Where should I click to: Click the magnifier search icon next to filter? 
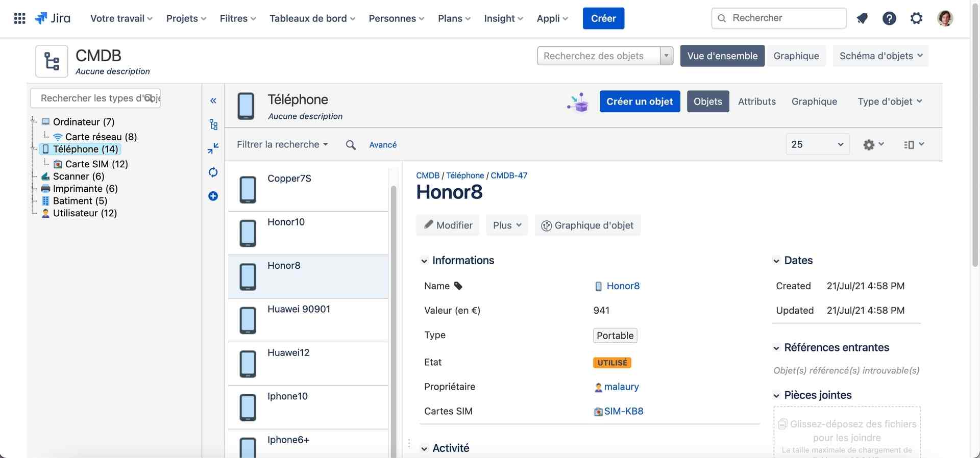351,145
